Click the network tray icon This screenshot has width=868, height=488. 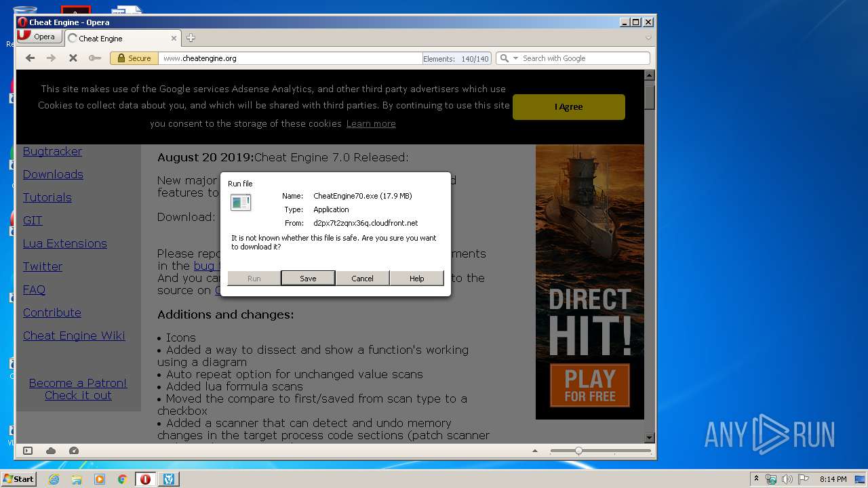771,479
